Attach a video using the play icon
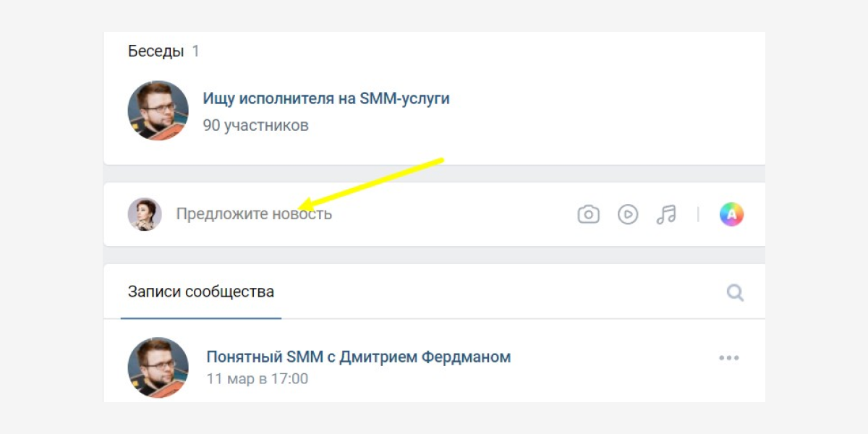868x434 pixels. coord(627,215)
